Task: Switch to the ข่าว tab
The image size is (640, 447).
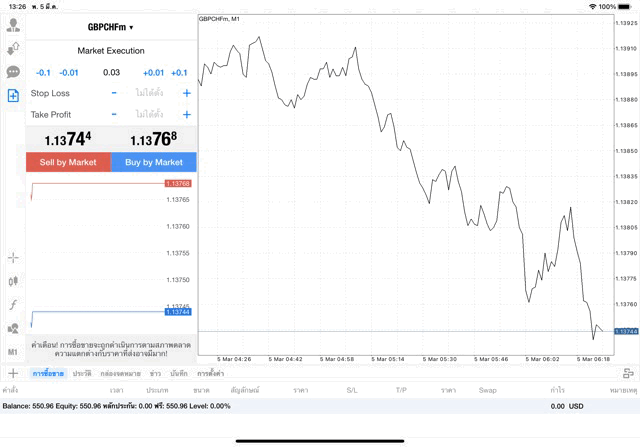Action: [x=155, y=373]
